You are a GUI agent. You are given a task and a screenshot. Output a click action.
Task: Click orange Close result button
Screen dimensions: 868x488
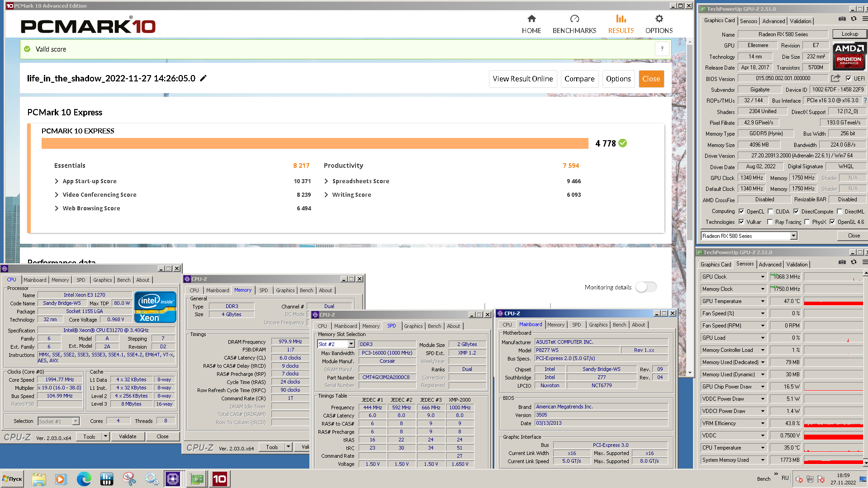(x=651, y=79)
